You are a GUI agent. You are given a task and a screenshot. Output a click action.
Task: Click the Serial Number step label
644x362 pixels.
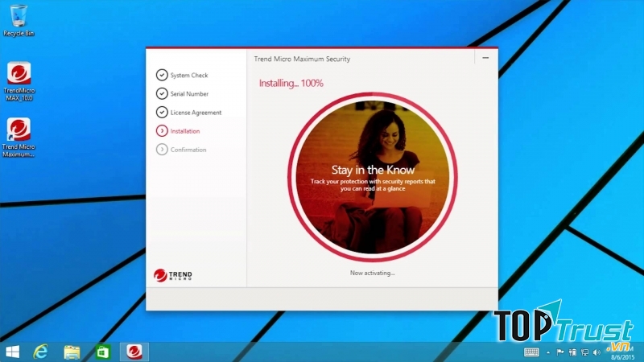click(189, 94)
